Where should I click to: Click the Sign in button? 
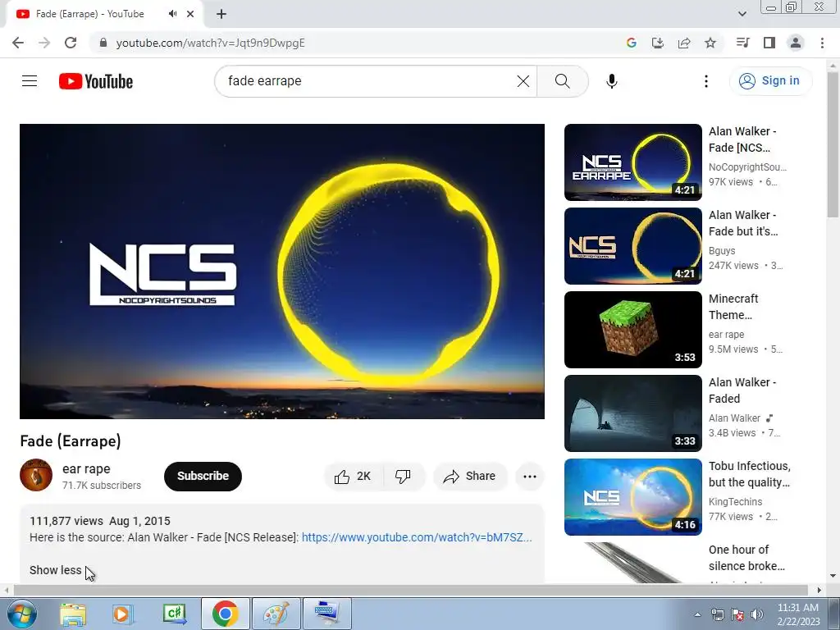[x=770, y=81]
